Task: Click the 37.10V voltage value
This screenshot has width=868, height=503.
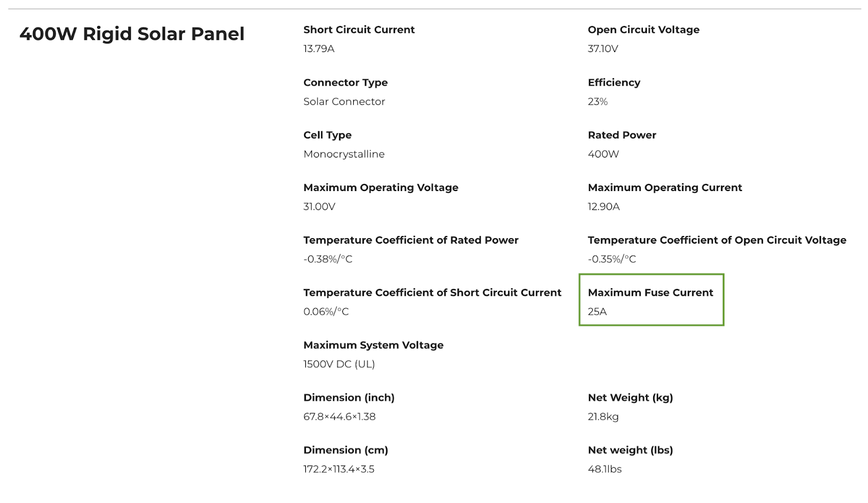Action: (603, 49)
